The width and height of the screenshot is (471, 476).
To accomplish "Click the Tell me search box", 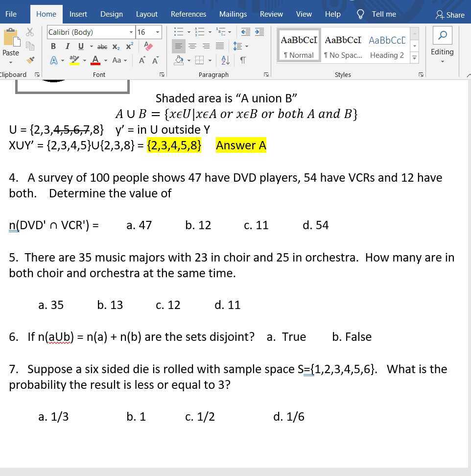I will point(377,14).
